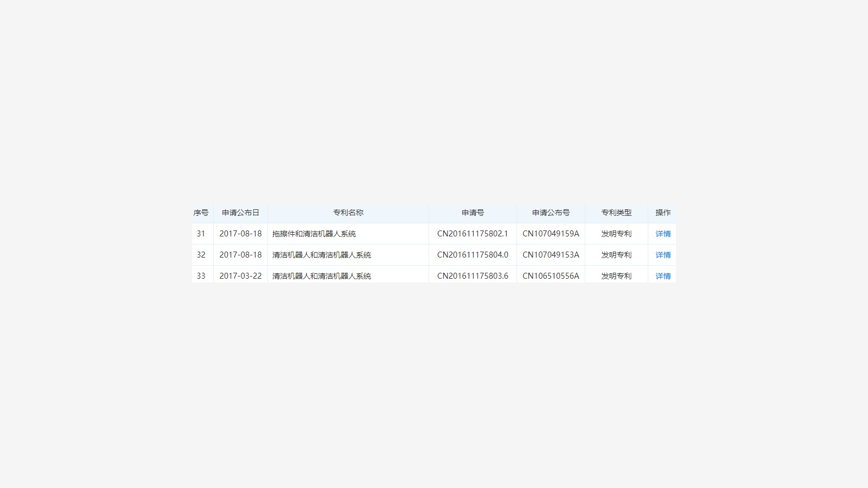
Task: Click sequence number 31
Action: (201, 234)
